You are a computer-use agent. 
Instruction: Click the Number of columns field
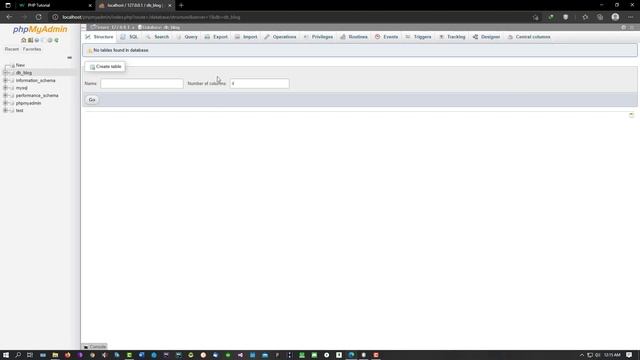(x=259, y=83)
